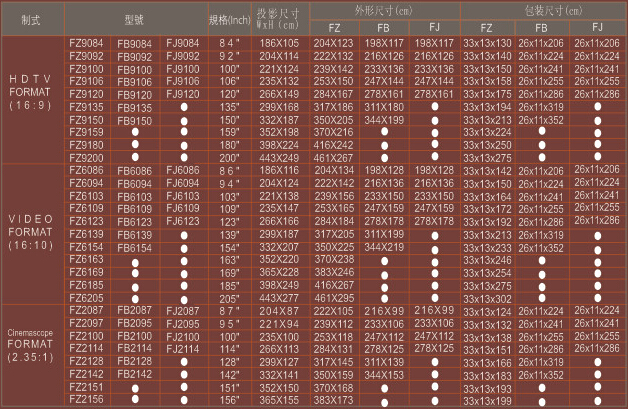Select outer dimension 383X173
Viewport: 628px width, 409px height.
point(334,400)
